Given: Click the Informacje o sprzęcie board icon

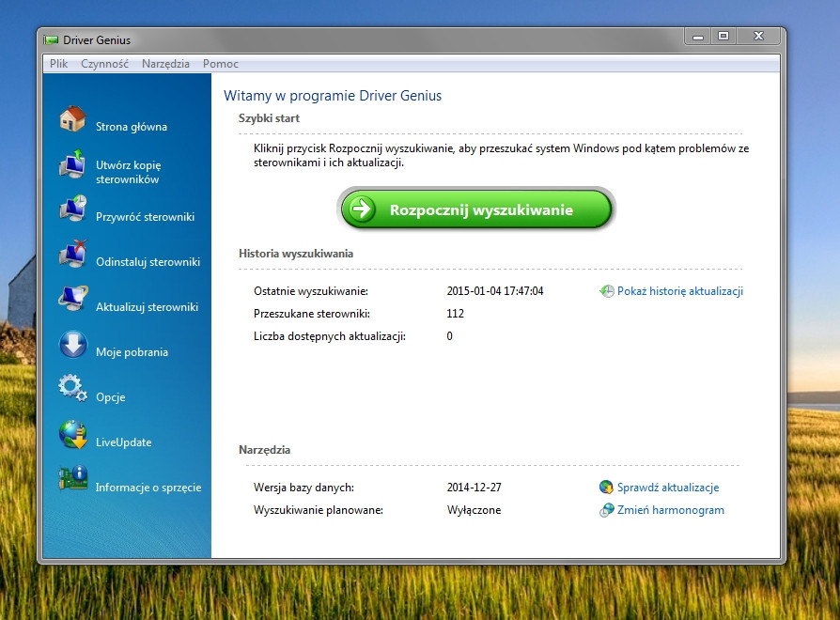Looking at the screenshot, I should 73,478.
